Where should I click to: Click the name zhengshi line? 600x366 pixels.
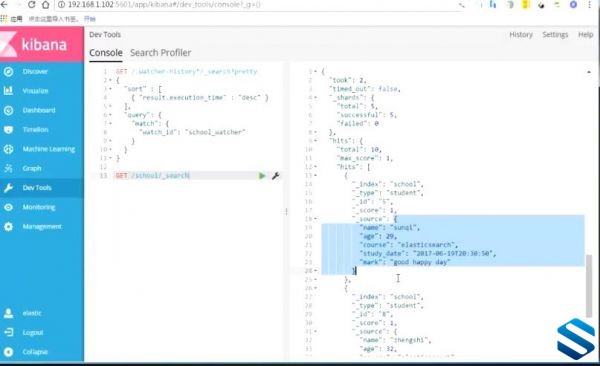coord(395,340)
